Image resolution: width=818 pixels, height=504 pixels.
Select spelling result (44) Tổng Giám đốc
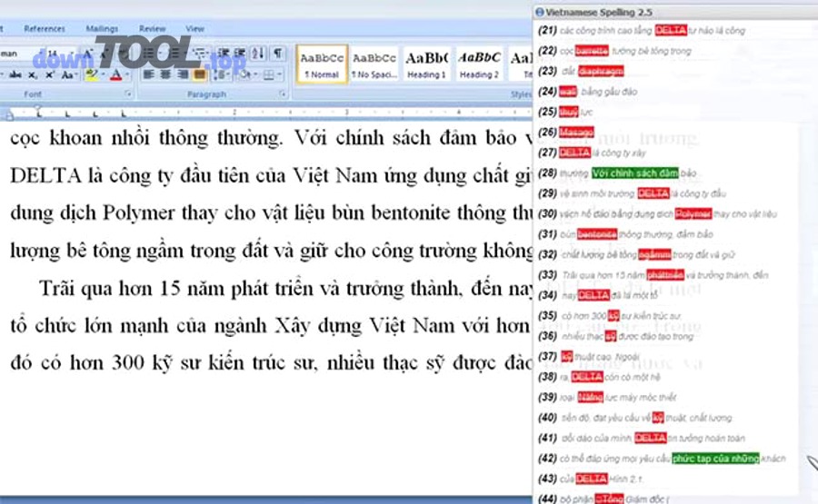[x=609, y=499]
